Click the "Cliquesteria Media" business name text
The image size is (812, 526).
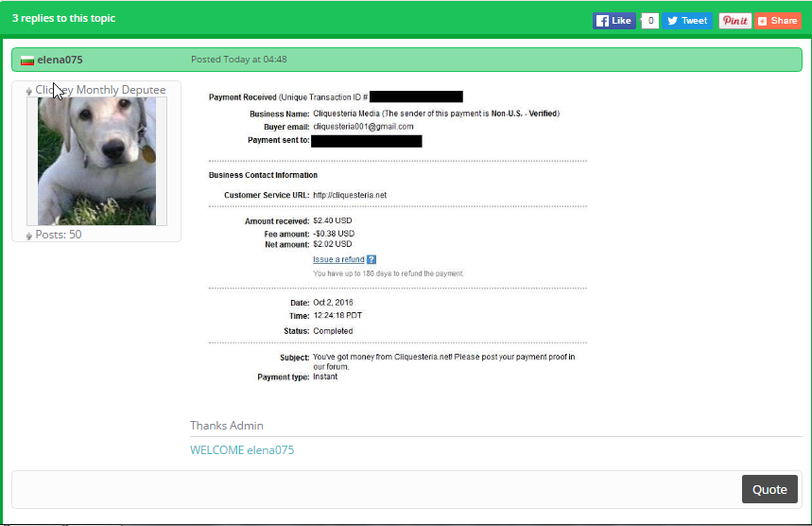[x=346, y=114]
